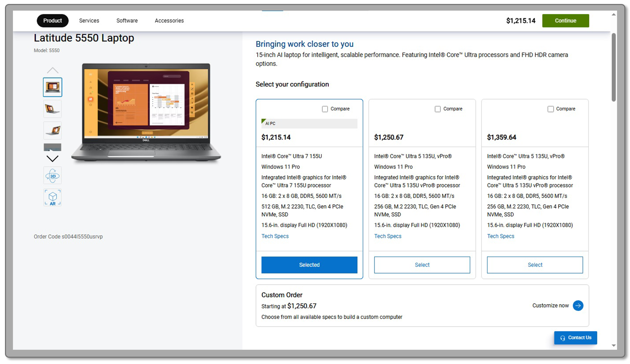Click the 512 GB SSD spec line
The image size is (630, 364).
pyautogui.click(x=302, y=210)
